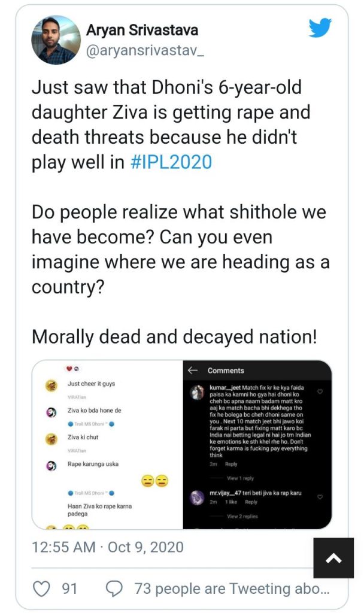Open the @aryansrivastav_ handle
Viewport: 364px width, 613px height.
click(145, 51)
